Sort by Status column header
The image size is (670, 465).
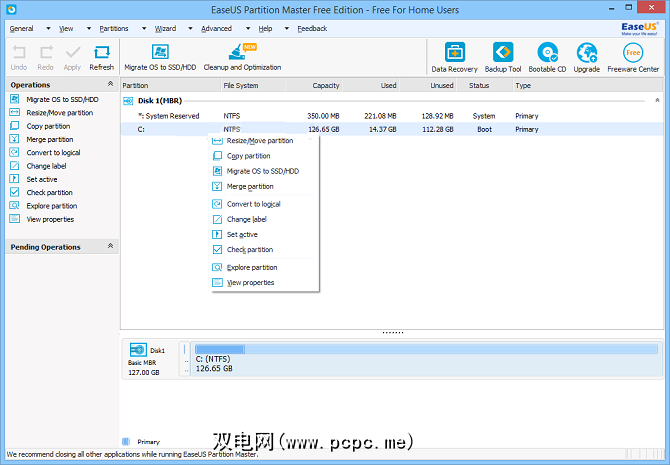point(485,85)
